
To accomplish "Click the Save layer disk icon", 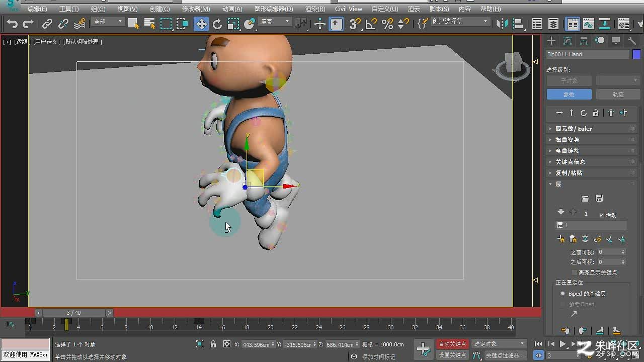I will pos(599,199).
